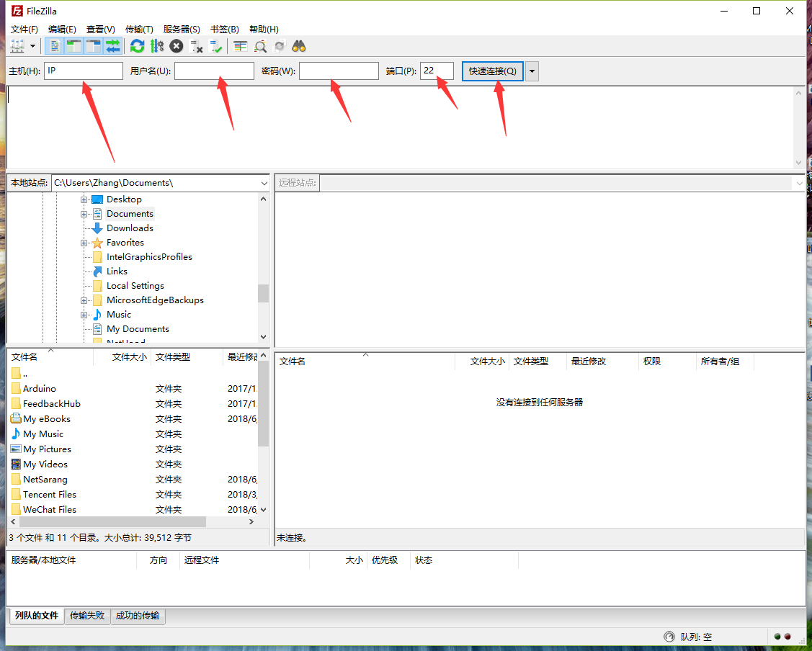The width and height of the screenshot is (812, 651).
Task: Open the quick connect history dropdown
Action: [532, 71]
